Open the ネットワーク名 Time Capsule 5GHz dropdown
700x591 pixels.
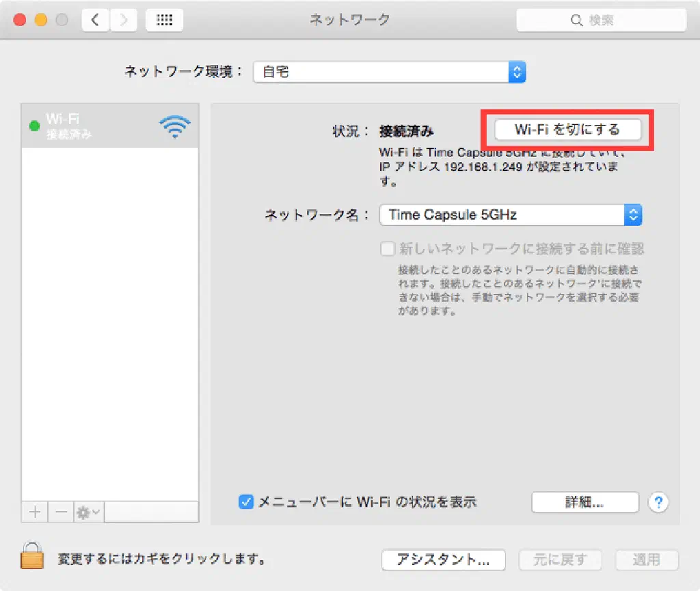511,215
